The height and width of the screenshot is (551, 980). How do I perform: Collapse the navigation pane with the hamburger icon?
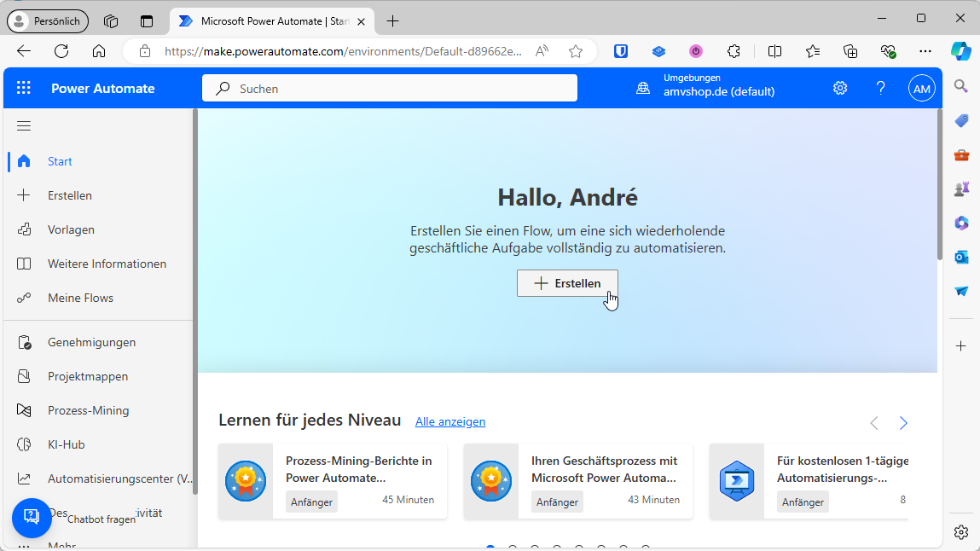pyautogui.click(x=24, y=125)
